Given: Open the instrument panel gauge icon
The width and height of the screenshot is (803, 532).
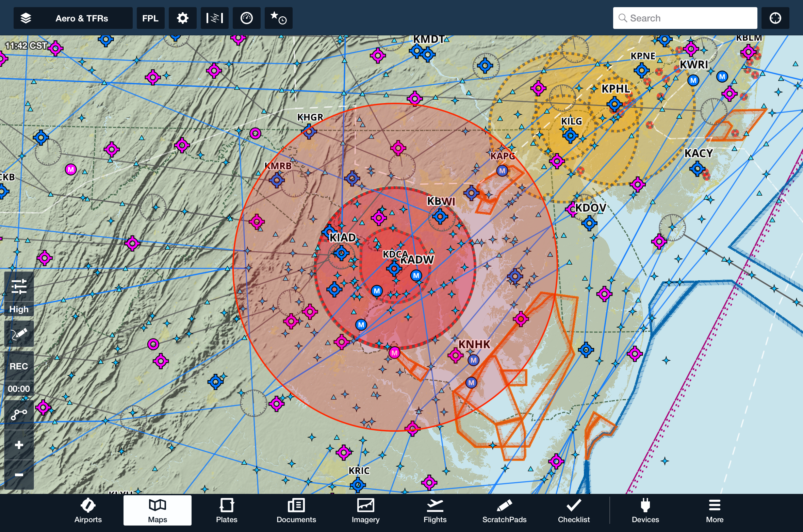Looking at the screenshot, I should coord(247,18).
